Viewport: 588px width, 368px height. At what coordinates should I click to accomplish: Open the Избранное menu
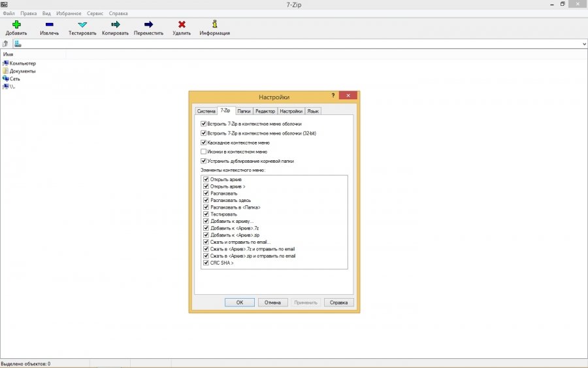(69, 13)
